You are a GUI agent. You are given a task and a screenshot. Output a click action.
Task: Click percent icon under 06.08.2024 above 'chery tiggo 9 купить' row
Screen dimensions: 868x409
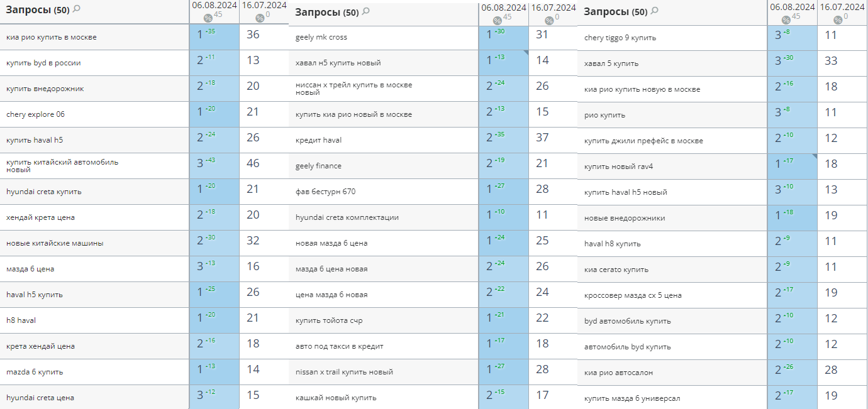[x=786, y=19]
